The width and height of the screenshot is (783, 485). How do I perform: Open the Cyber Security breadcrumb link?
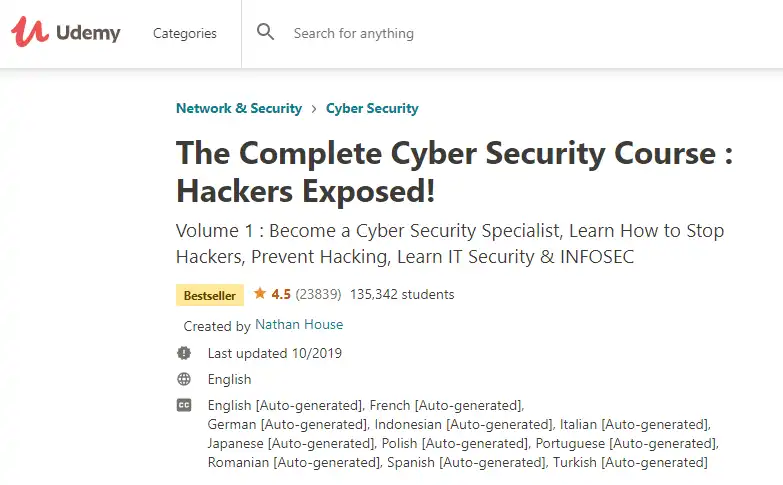pos(372,108)
